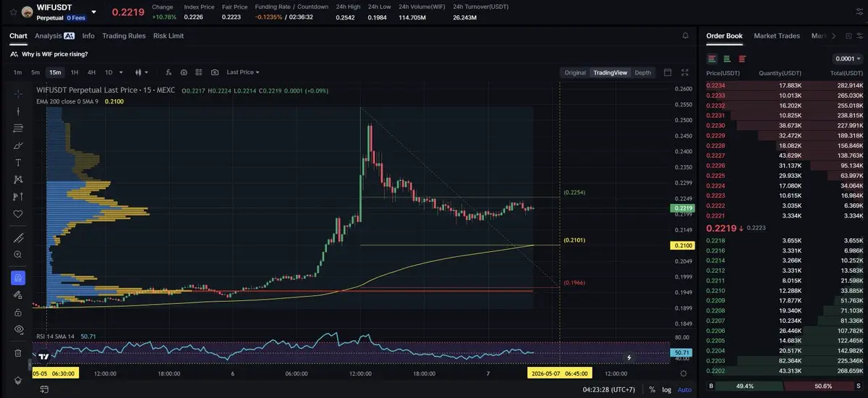Open the Last Price source dropdown

[x=243, y=72]
